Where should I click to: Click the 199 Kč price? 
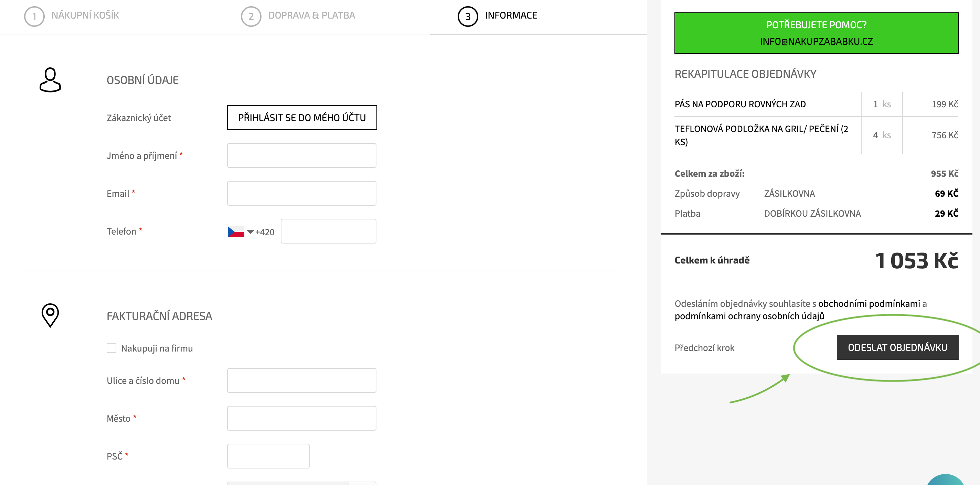pos(945,104)
